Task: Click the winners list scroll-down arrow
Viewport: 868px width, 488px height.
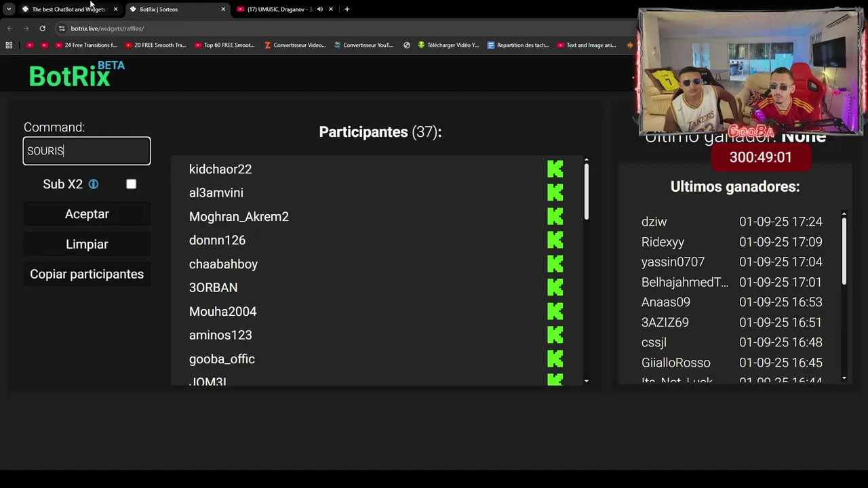Action: (x=844, y=378)
